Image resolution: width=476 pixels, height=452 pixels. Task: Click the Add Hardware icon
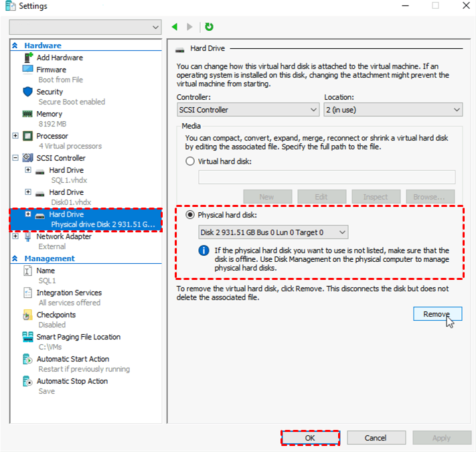[28, 57]
